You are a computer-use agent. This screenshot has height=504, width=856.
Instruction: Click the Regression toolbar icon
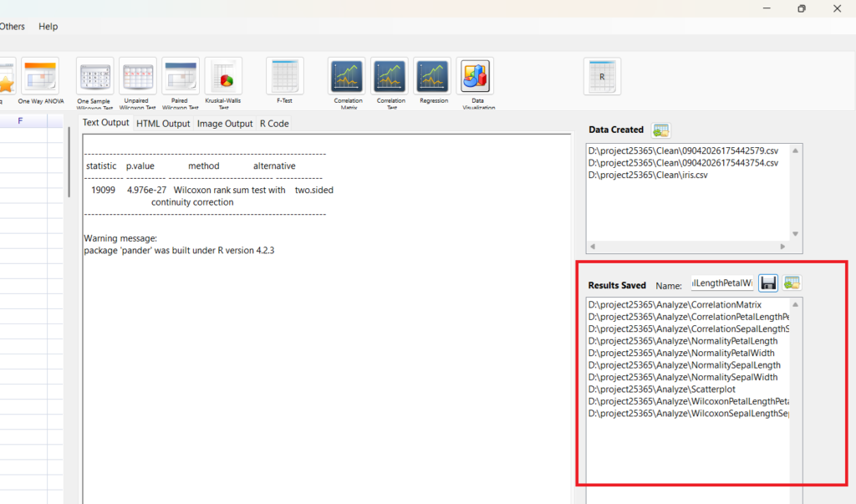point(433,78)
